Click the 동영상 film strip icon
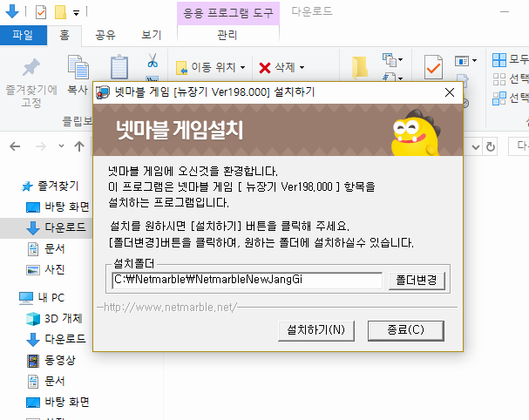Screen dimensions: 529x420 click(x=33, y=361)
